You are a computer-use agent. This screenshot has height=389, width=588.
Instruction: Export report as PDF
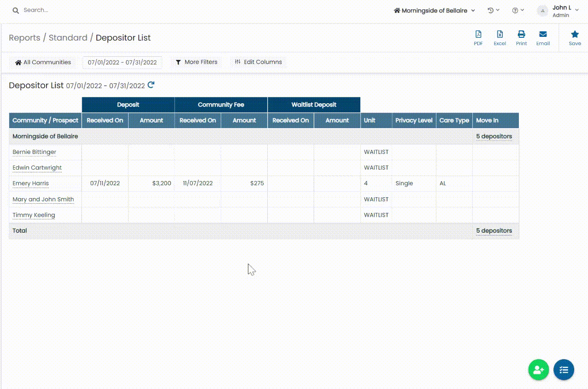(x=478, y=38)
